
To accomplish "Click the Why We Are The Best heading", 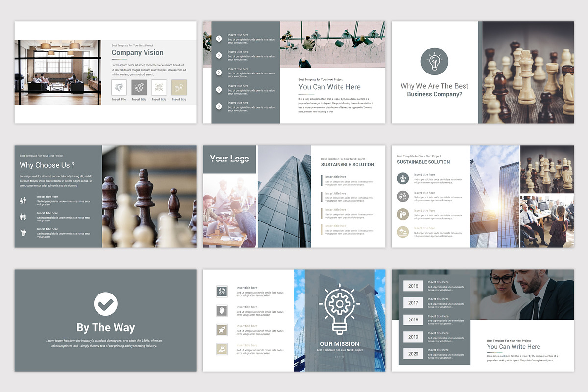I will tap(435, 86).
